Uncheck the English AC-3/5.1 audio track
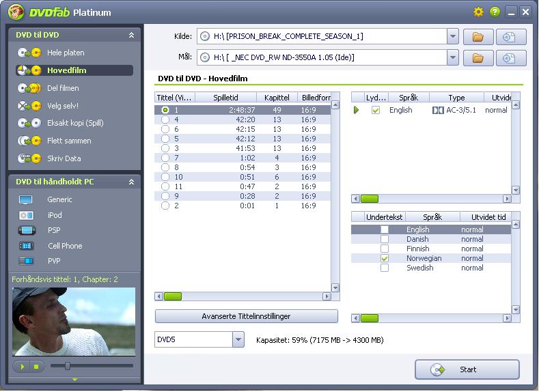The image size is (539, 392). point(376,110)
